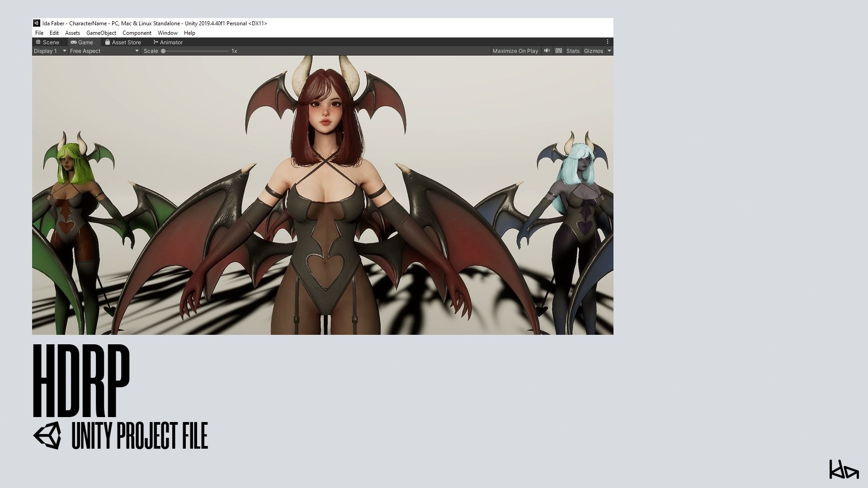Image resolution: width=868 pixels, height=488 pixels.
Task: Toggle the VSync grid icon
Action: (559, 51)
